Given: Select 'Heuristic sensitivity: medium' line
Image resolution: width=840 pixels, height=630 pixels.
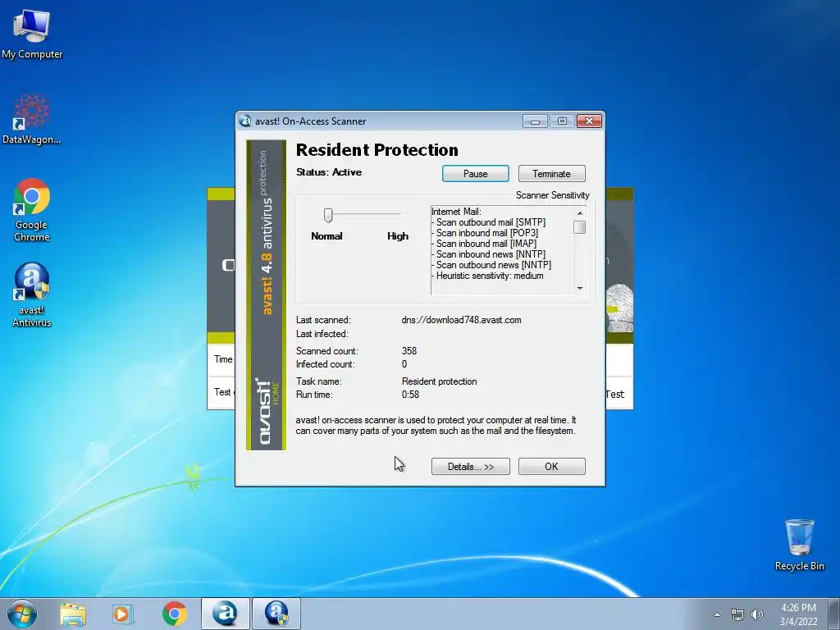Looking at the screenshot, I should point(487,276).
